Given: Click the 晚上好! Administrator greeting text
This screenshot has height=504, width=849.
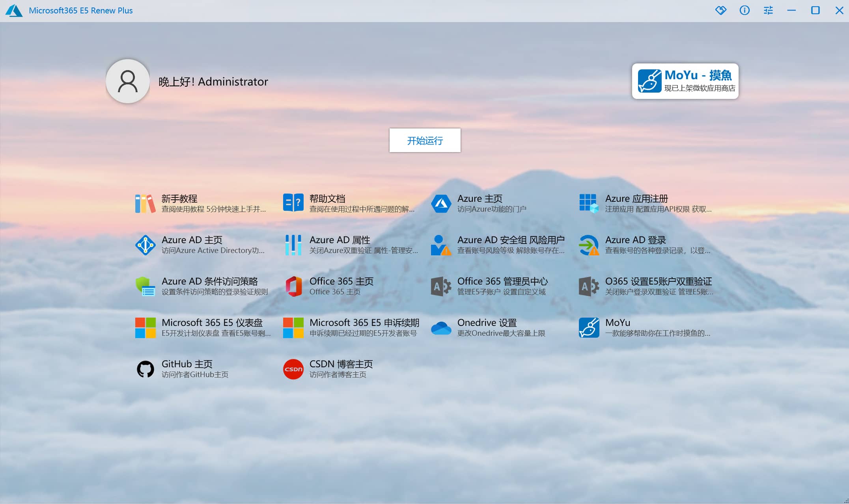Looking at the screenshot, I should pos(213,82).
